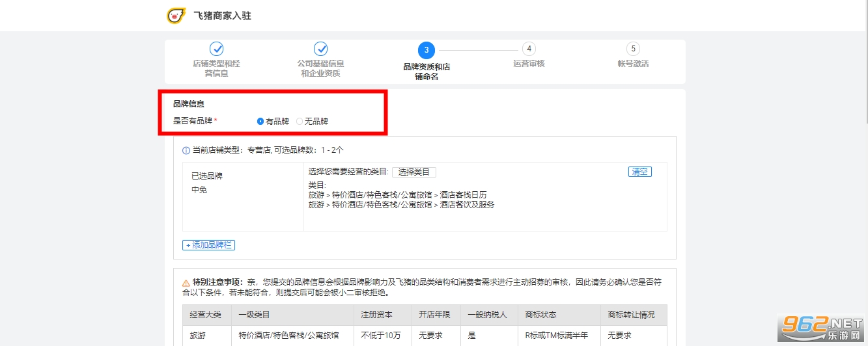Click step 1 checkmark icon
868x346 pixels.
(x=217, y=49)
